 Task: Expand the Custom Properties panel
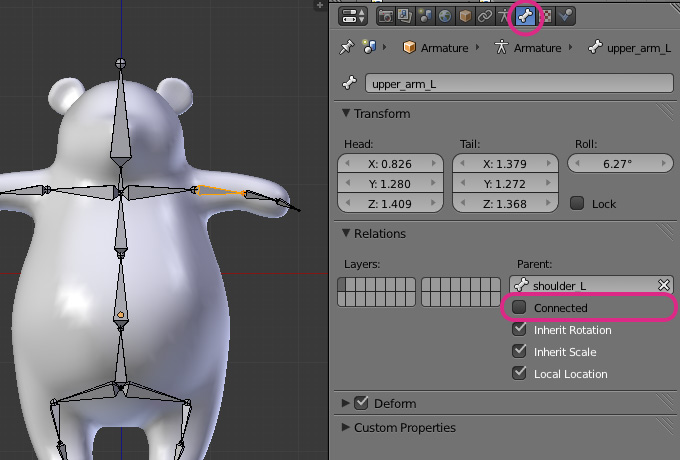tap(346, 427)
